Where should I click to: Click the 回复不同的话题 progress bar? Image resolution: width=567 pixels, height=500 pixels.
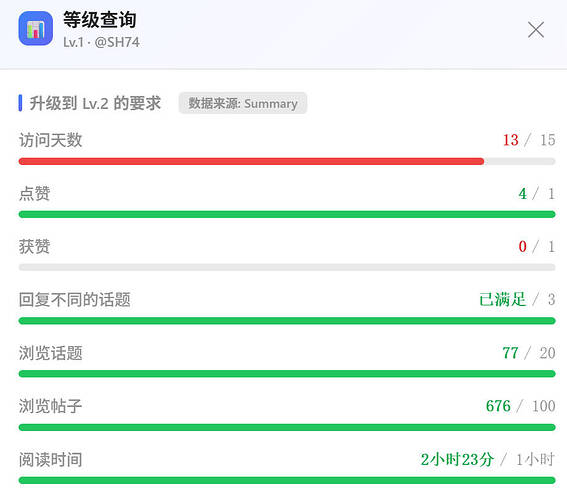287,321
